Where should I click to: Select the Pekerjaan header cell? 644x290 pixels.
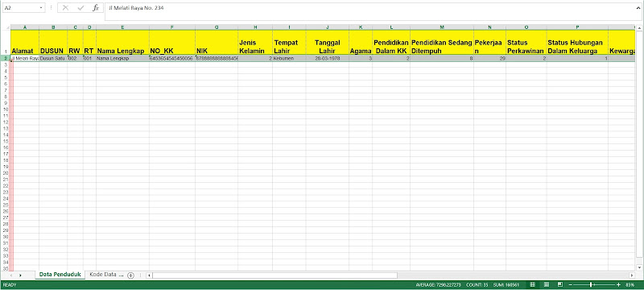[x=489, y=43]
